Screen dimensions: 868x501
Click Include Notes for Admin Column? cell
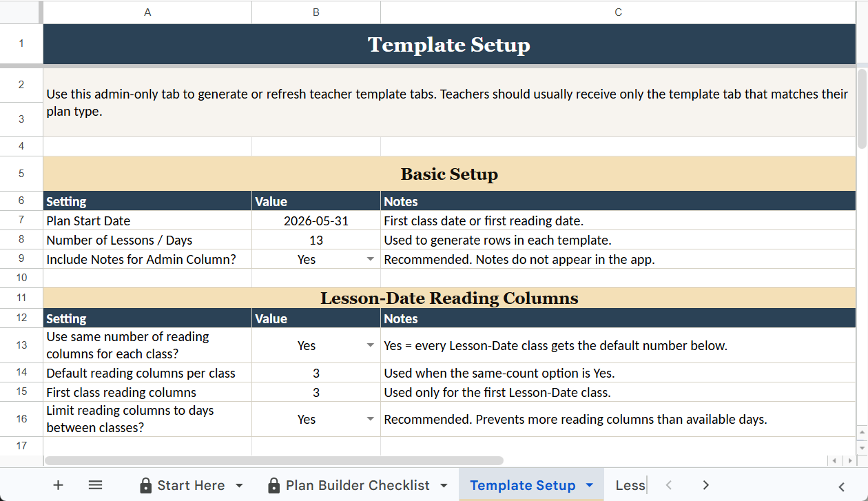click(x=147, y=259)
